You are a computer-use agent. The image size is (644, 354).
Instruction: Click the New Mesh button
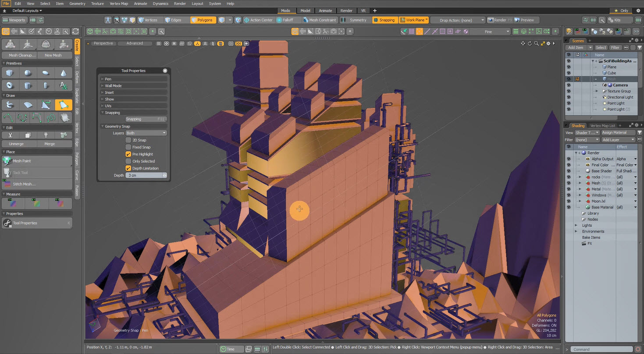click(54, 55)
